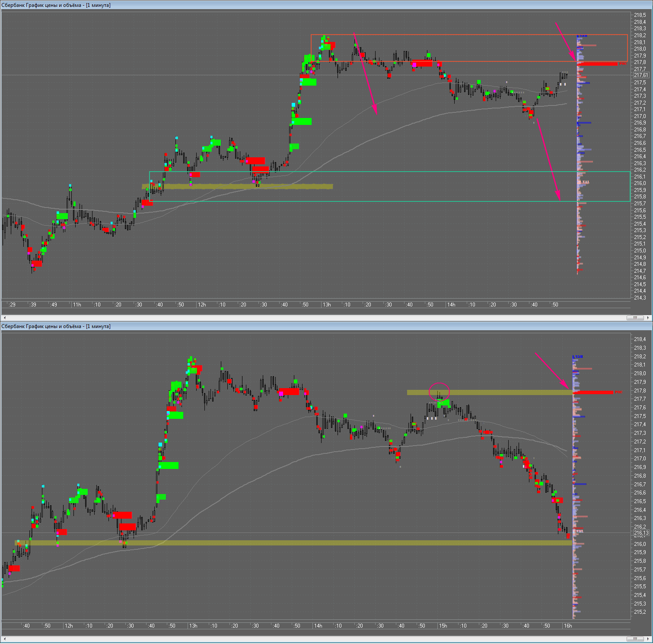Click the VAL marker on top chart volume profile
This screenshot has height=644, width=653.
coord(586,182)
